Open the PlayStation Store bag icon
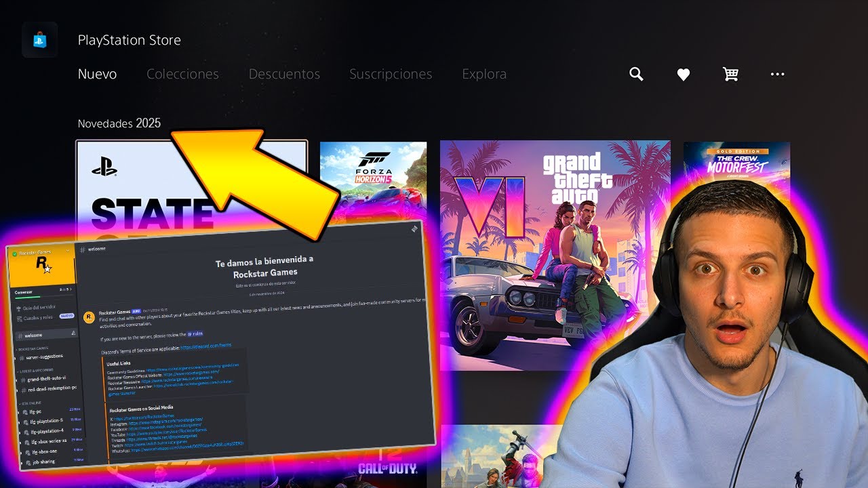Viewport: 868px width, 488px height. point(39,39)
